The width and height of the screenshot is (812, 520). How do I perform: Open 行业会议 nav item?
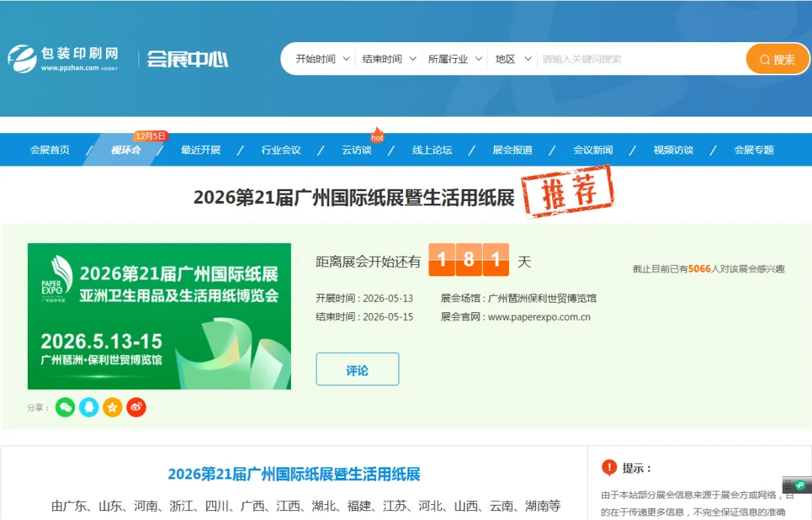[x=281, y=150]
